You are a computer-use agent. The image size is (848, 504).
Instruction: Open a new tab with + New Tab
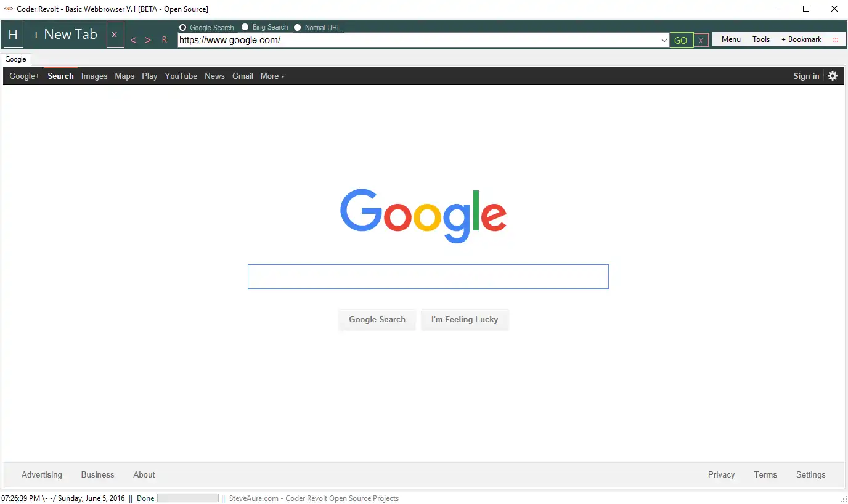tap(65, 35)
